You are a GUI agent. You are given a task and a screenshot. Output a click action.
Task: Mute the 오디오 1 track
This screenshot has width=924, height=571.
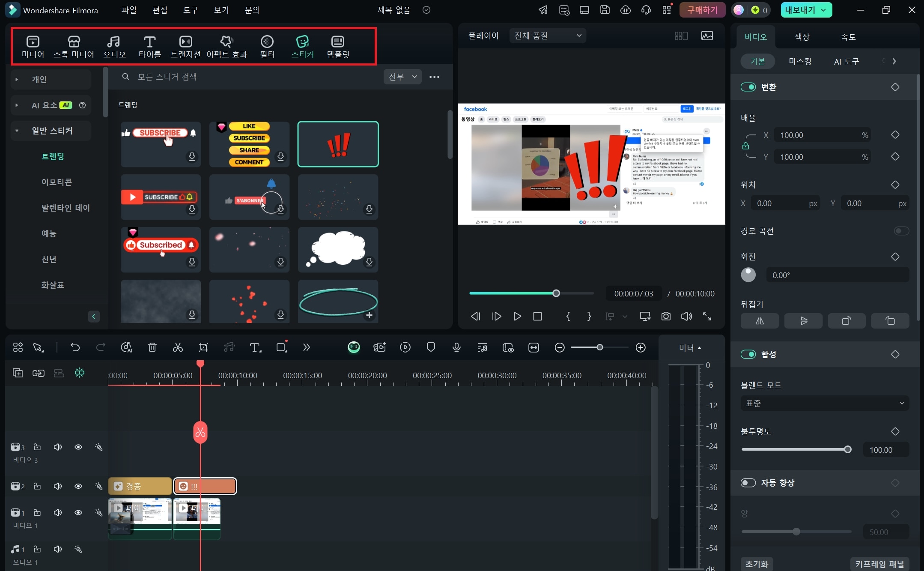[x=58, y=549]
